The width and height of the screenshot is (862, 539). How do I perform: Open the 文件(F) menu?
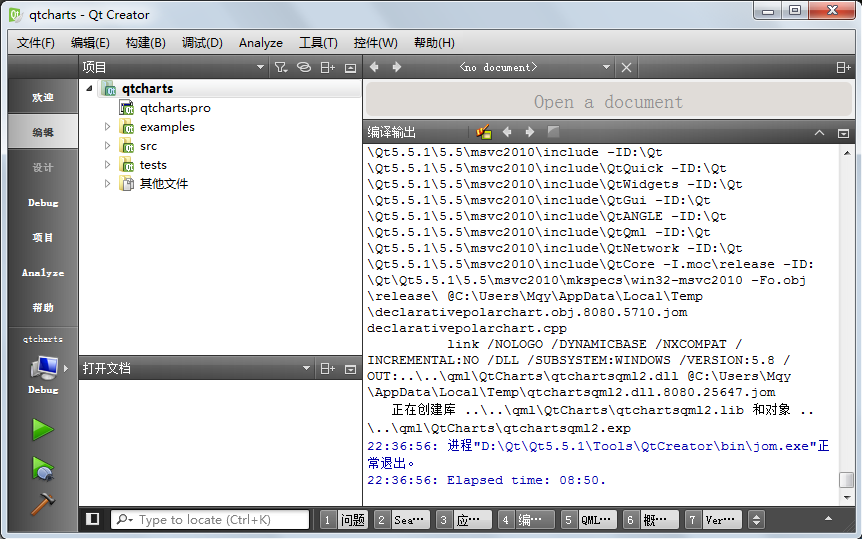36,43
